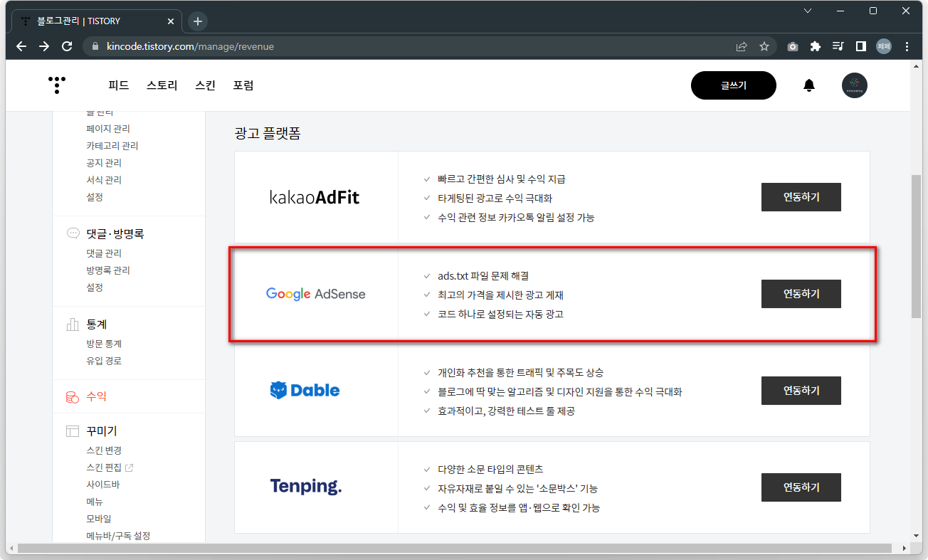Viewport: 928px width, 560px height.
Task: Click 연동하기 for Dable
Action: [x=801, y=391]
